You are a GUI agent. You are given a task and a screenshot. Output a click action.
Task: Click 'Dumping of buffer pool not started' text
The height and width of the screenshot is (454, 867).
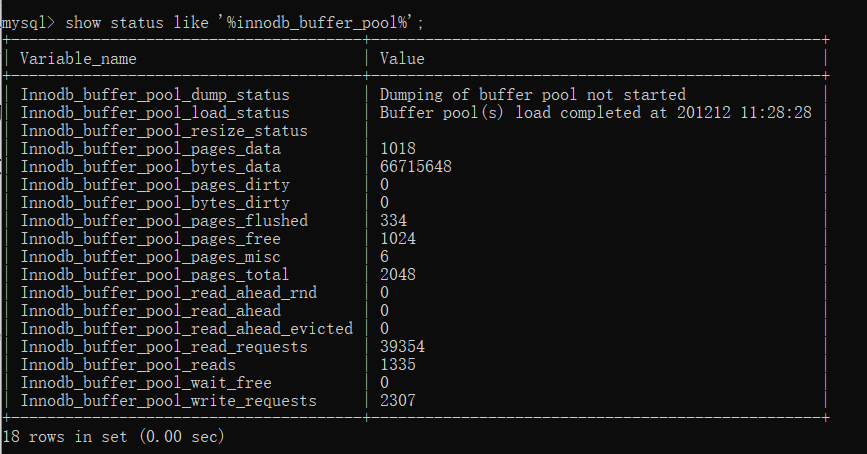click(532, 95)
